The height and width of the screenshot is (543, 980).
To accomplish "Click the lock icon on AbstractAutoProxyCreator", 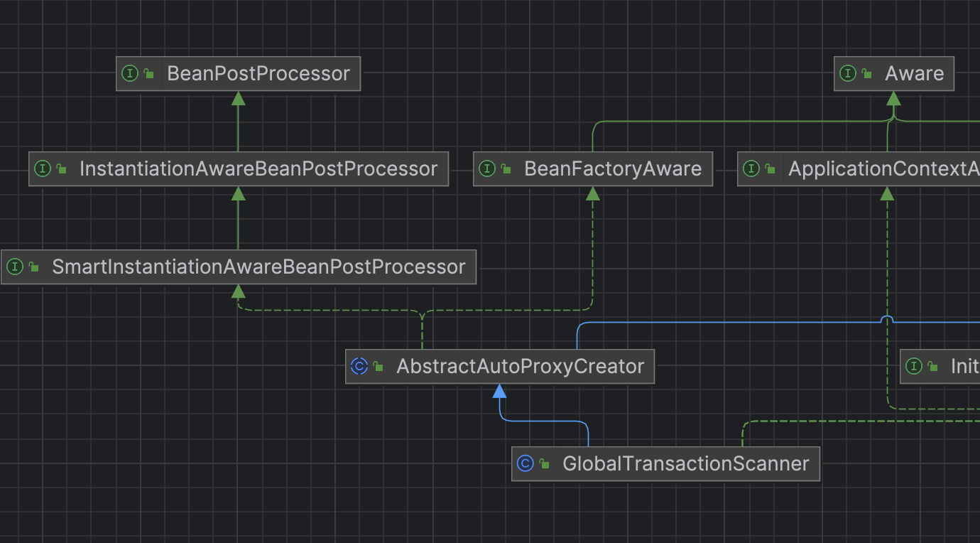I will [x=379, y=366].
